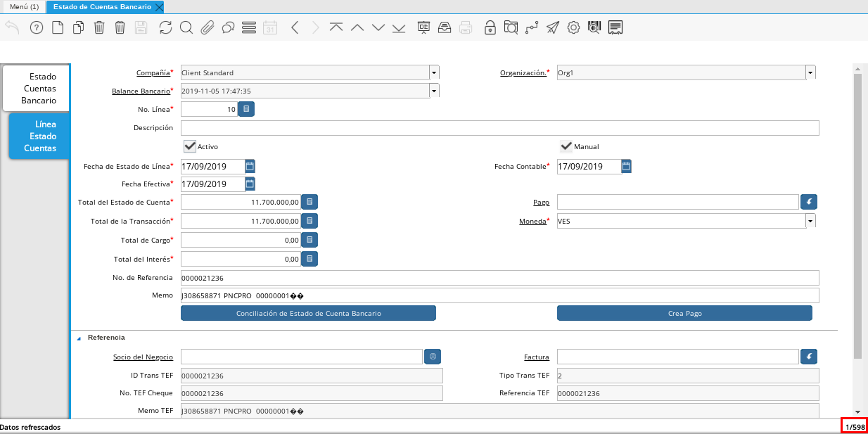Open the settings gear icon in toolbar

click(573, 27)
